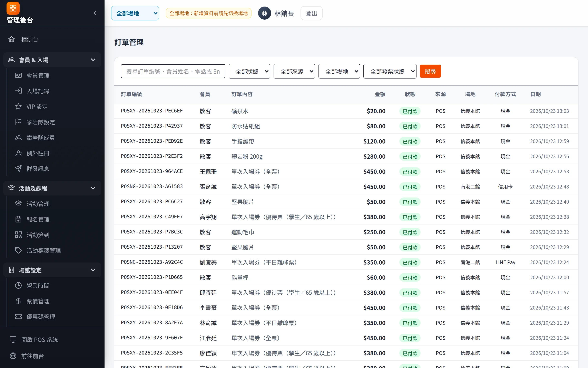This screenshot has width=588, height=368.
Task: Click the 林 user avatar
Action: 264,13
